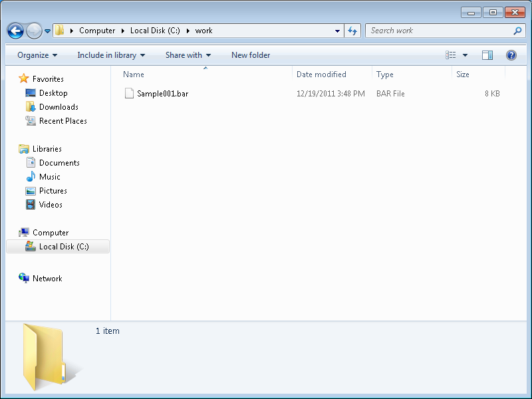Open the address bar previous locations dropdown
This screenshot has width=532, height=399.
[x=337, y=31]
